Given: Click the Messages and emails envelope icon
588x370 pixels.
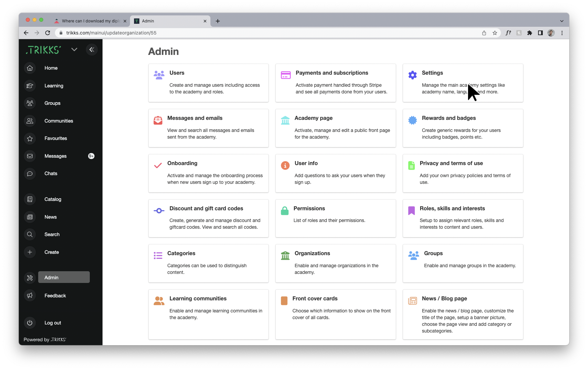Looking at the screenshot, I should pos(158,120).
